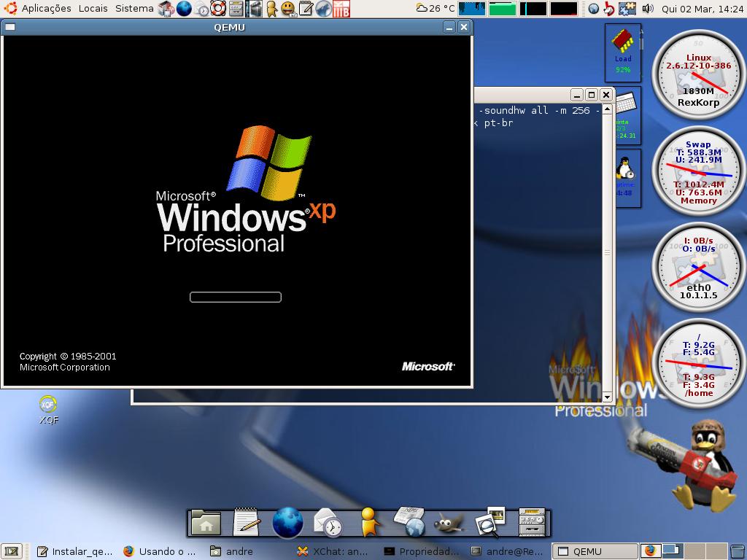
Task: Launch the blue globe browser in top panel
Action: point(184,8)
